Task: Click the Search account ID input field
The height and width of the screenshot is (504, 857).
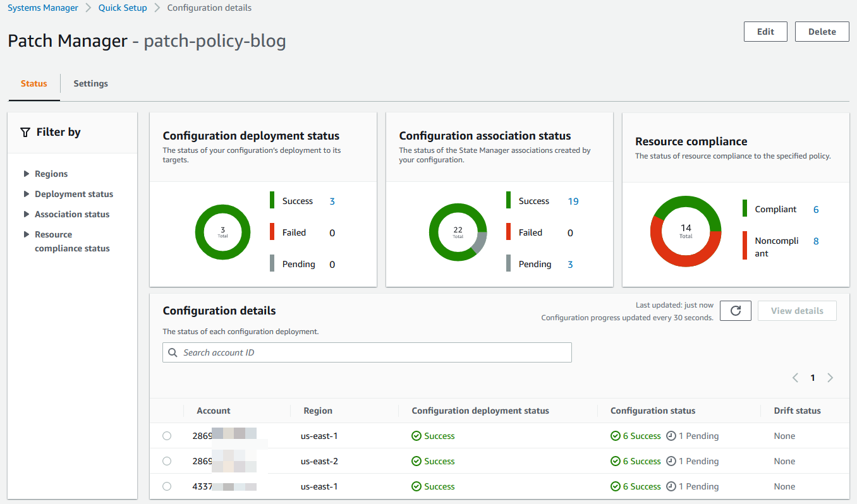Action: (x=367, y=352)
